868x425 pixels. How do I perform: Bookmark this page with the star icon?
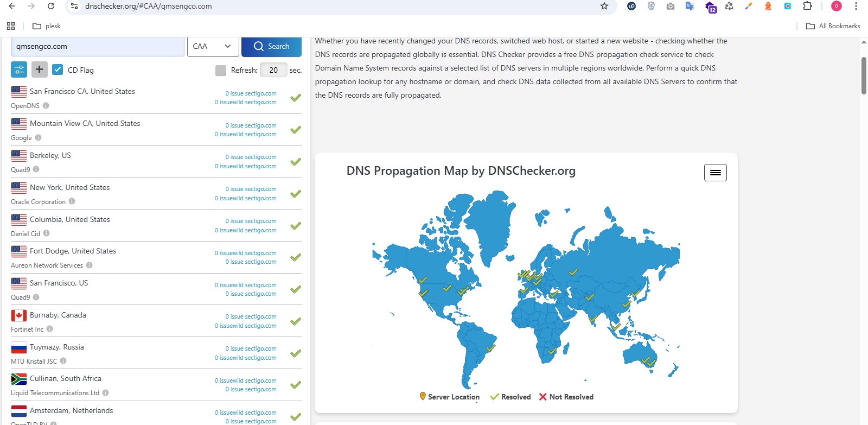point(604,6)
